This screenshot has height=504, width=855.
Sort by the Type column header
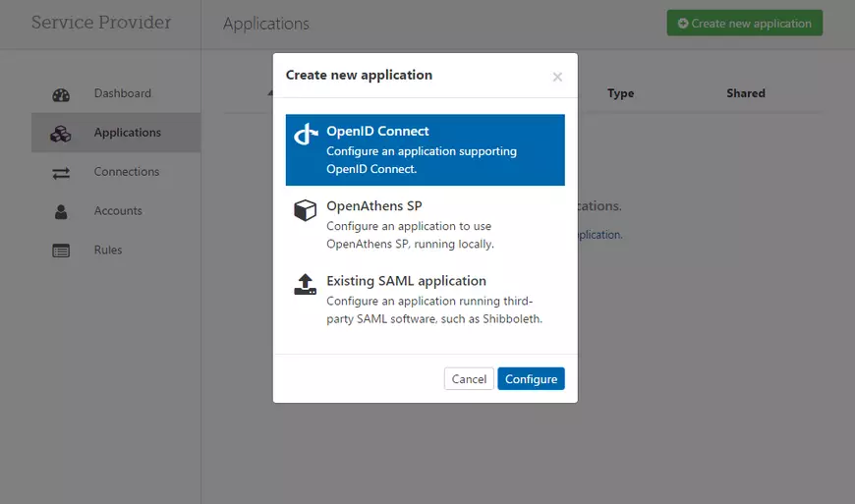tap(620, 93)
